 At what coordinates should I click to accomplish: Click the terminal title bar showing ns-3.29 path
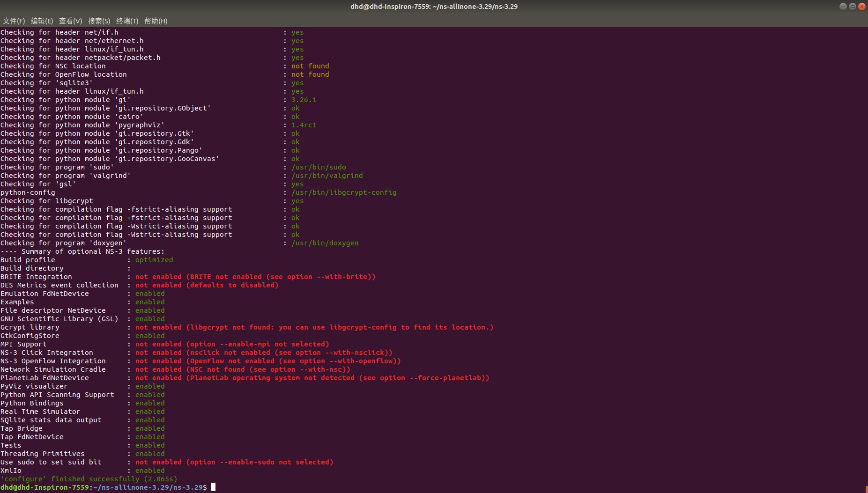[x=434, y=6]
